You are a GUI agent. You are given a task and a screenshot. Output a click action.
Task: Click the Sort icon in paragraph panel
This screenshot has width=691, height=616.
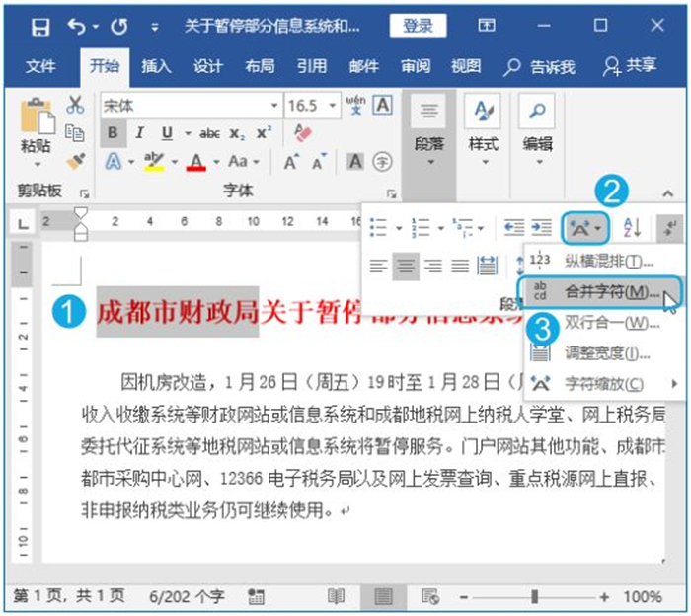(x=632, y=228)
